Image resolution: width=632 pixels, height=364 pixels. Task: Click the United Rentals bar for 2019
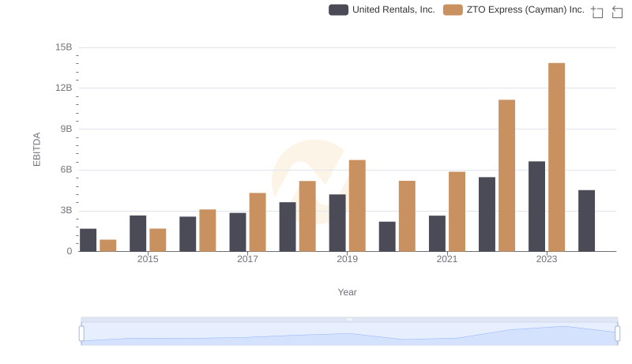coord(337,223)
